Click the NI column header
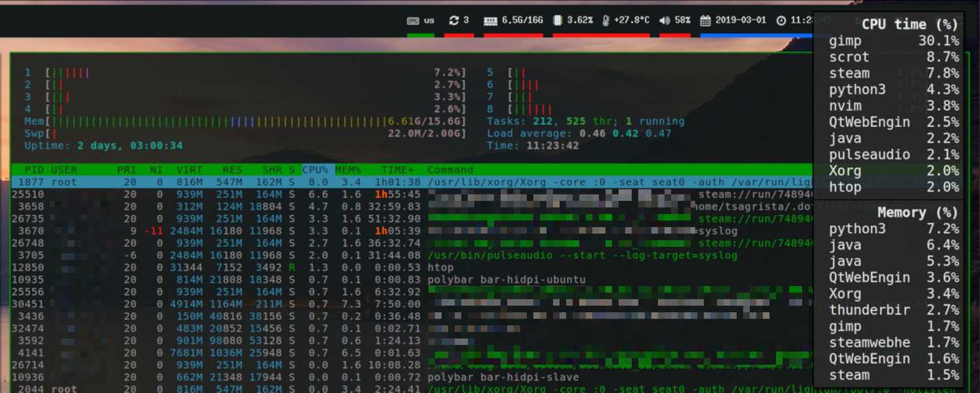Screen dimensions: 980x393 [x=156, y=170]
